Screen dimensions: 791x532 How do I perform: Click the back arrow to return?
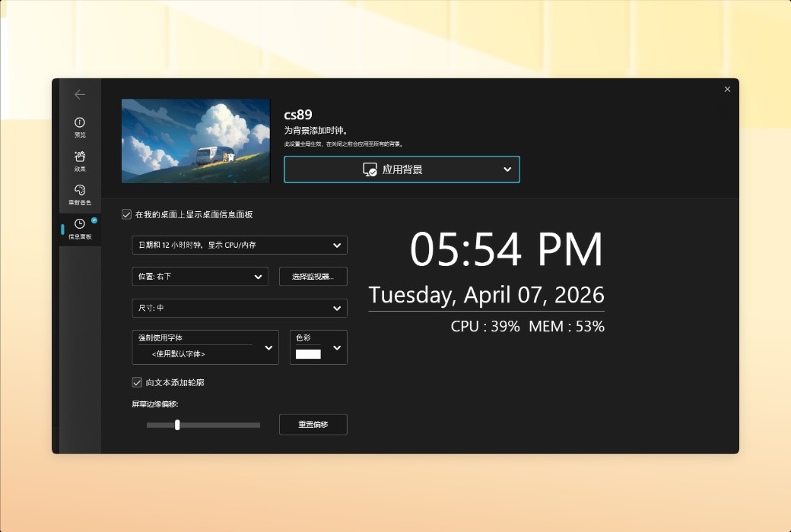(x=80, y=94)
